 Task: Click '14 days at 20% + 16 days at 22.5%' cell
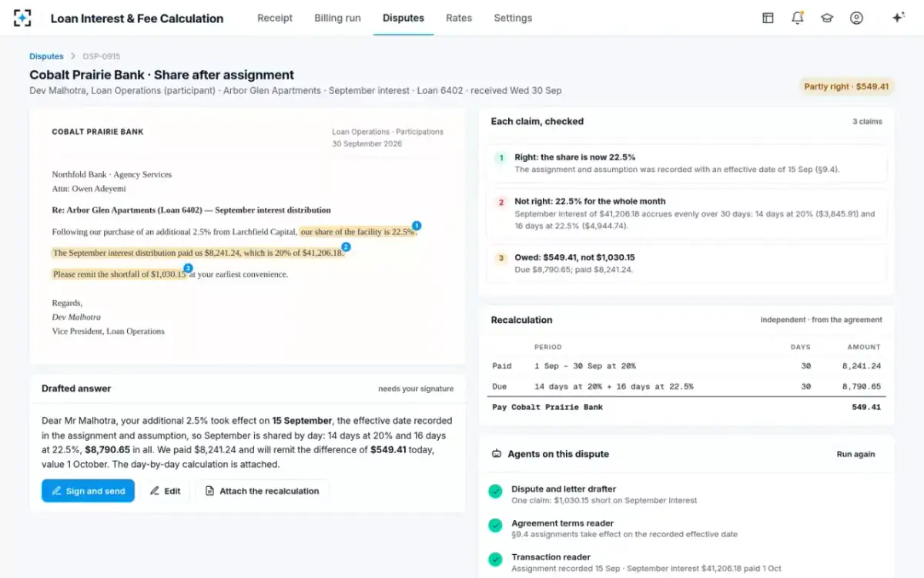[x=614, y=386]
